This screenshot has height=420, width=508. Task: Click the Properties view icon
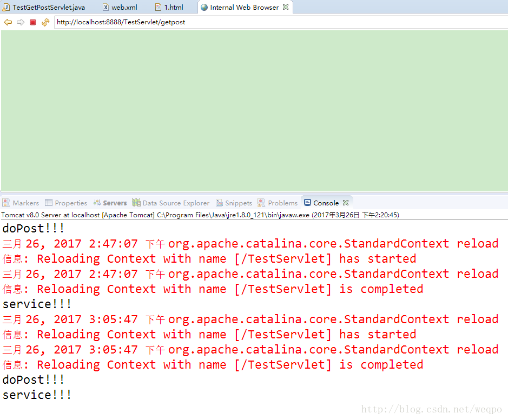(49, 203)
